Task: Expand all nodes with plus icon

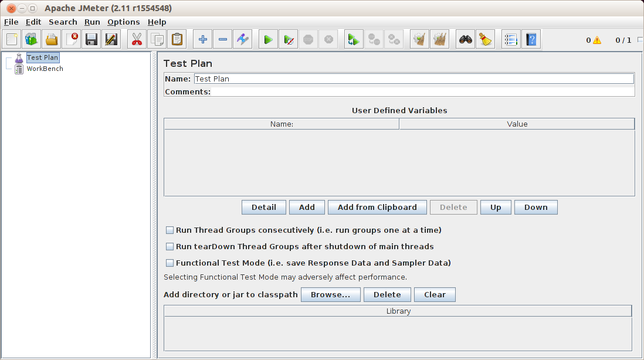Action: tap(202, 39)
